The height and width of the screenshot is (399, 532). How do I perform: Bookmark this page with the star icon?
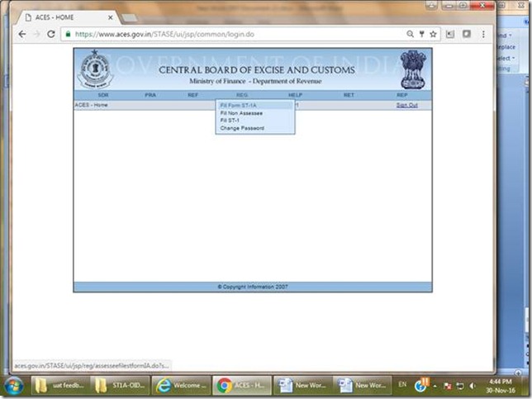433,34
